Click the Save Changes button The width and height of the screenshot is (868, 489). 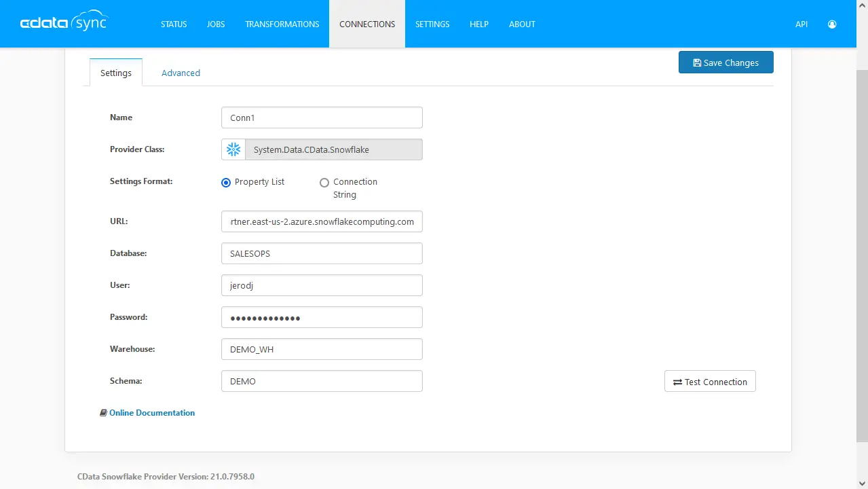725,62
